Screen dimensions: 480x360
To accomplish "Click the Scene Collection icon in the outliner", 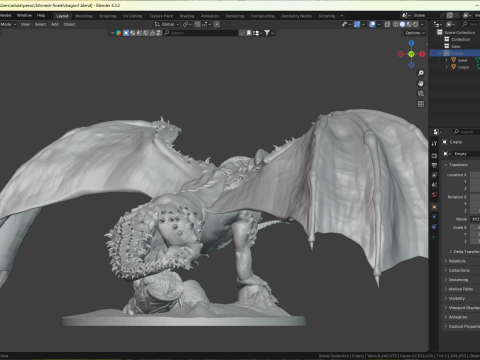I will (440, 32).
